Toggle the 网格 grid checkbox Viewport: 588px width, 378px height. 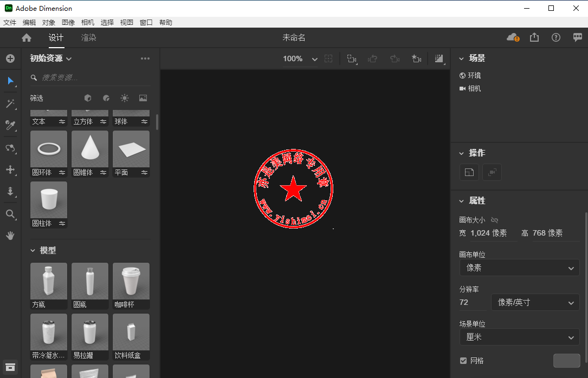tap(463, 361)
